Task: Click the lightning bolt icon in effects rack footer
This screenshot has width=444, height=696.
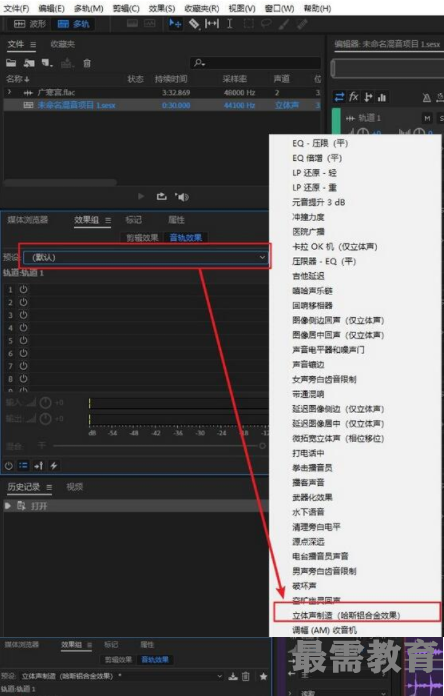Action: (x=54, y=466)
